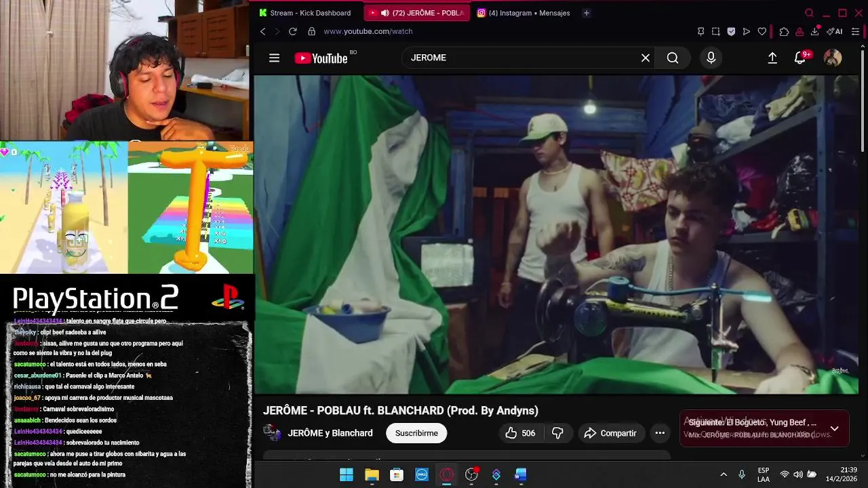
Task: Open JERÔME y Blanchard channel link
Action: pyautogui.click(x=330, y=433)
